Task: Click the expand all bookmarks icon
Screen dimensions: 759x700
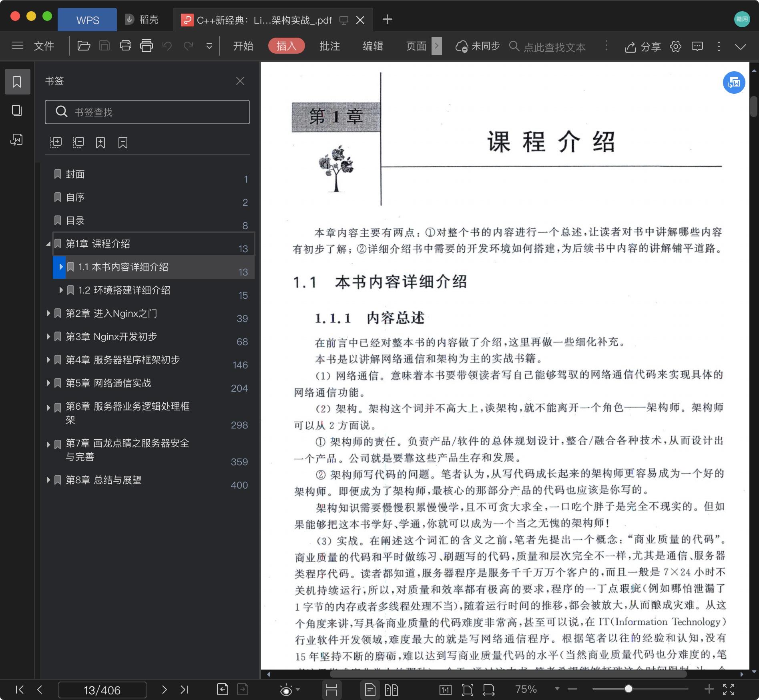Action: [56, 143]
